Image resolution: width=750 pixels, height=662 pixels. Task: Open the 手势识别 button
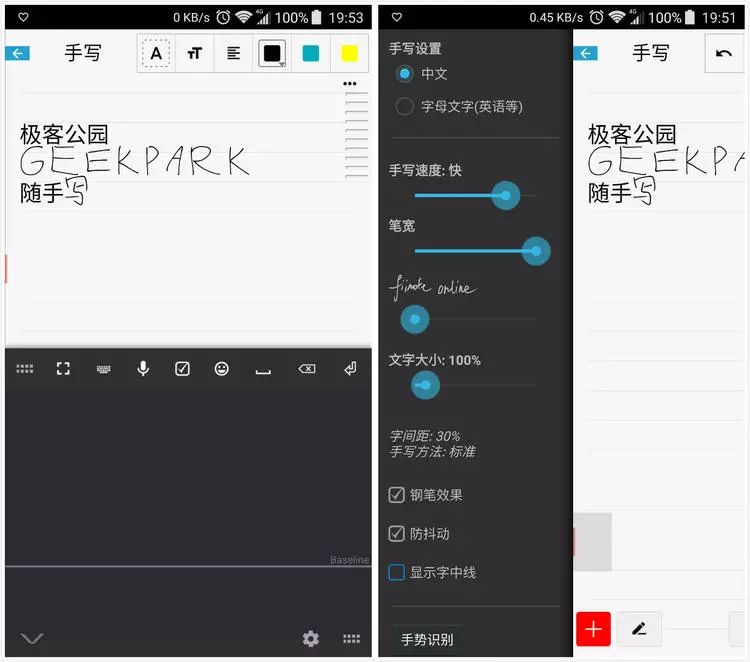(x=427, y=640)
